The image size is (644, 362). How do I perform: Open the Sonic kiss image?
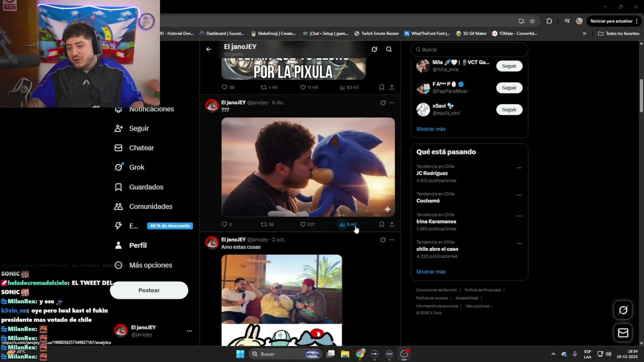coord(308,167)
